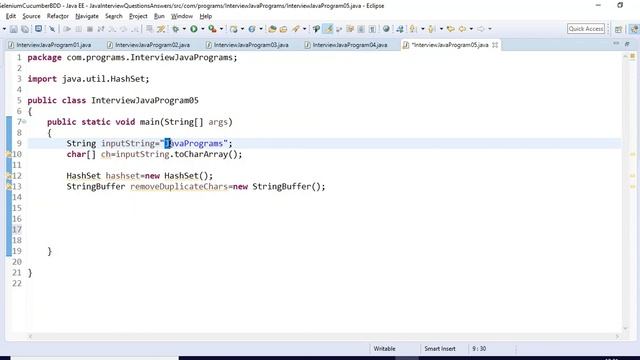Open the console/terminal toolbar icon
Image resolution: width=640 pixels, height=360 pixels.
click(x=38, y=29)
